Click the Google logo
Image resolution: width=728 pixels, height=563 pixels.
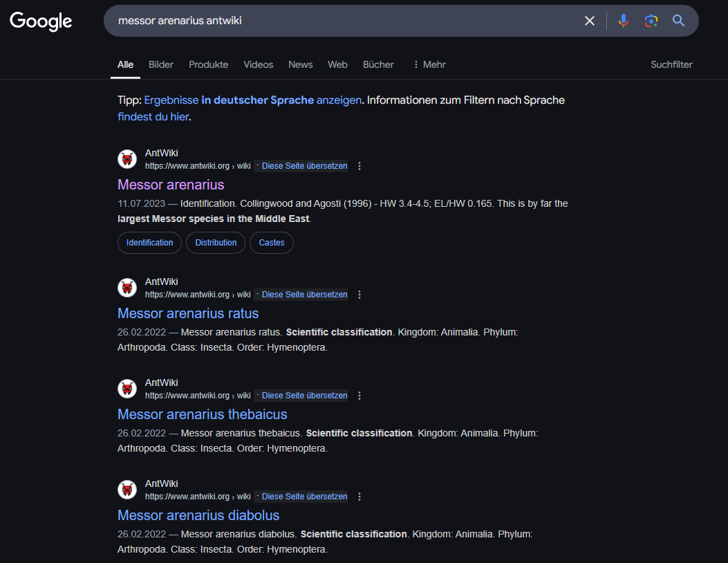(41, 21)
